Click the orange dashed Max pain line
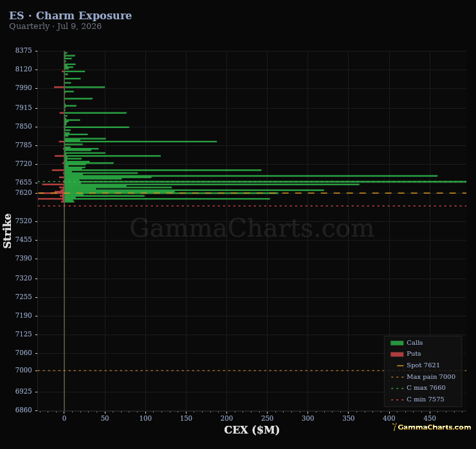Viewport: 476px width, 449px height. click(252, 371)
